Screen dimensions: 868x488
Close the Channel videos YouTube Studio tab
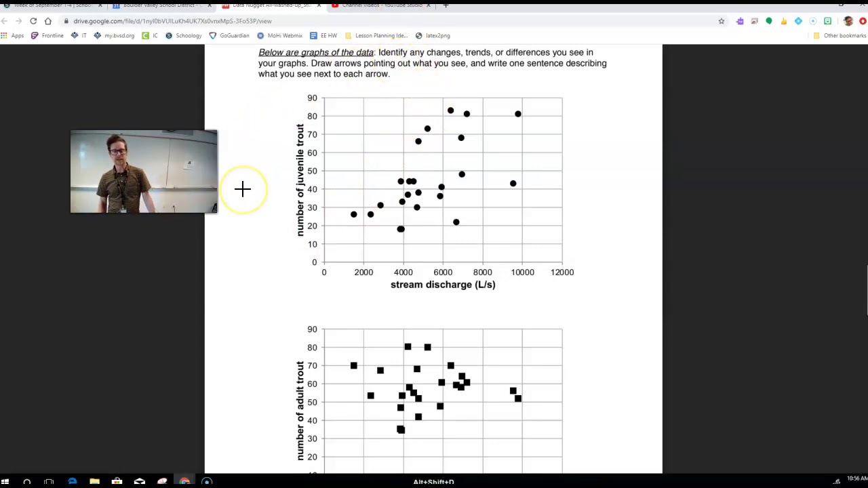pos(428,5)
